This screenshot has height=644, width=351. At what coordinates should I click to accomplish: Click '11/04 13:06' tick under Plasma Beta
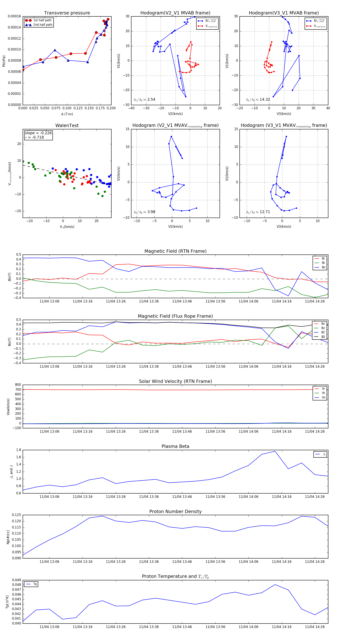[50, 497]
